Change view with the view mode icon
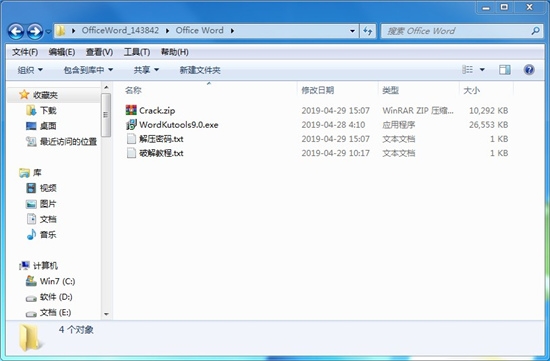Viewport: 550px width, 361px height. click(x=467, y=69)
